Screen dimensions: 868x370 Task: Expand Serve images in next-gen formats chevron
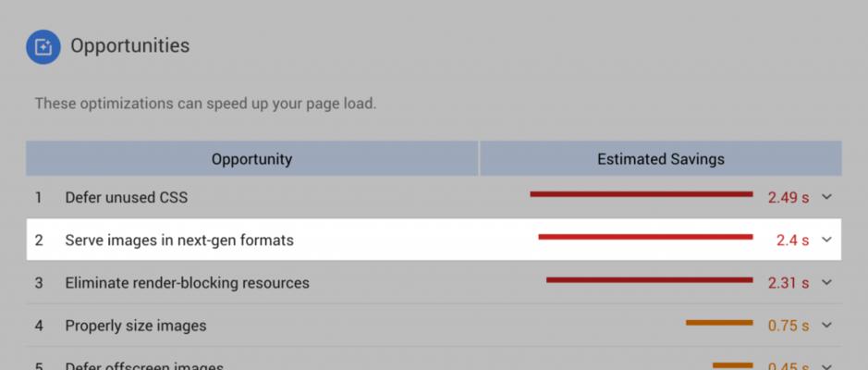826,240
